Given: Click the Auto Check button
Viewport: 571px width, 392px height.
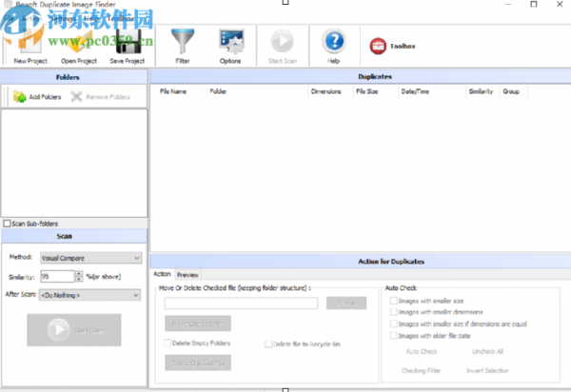Looking at the screenshot, I should [x=422, y=351].
